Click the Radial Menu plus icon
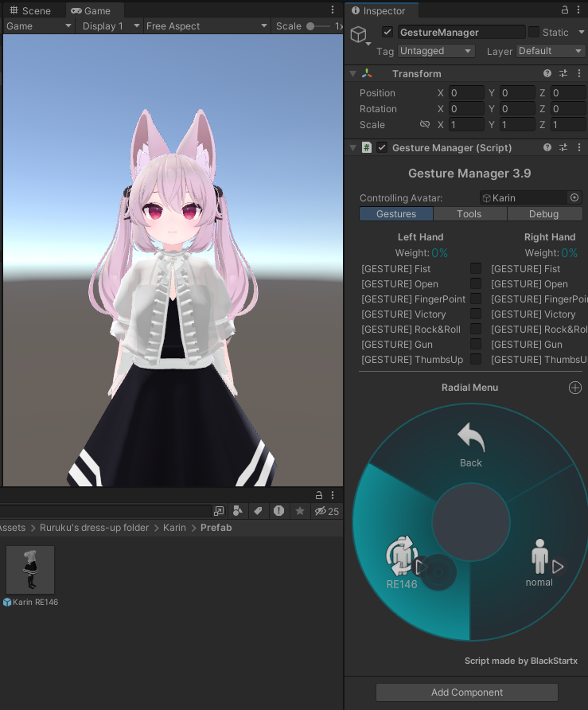This screenshot has width=588, height=710. pyautogui.click(x=575, y=388)
